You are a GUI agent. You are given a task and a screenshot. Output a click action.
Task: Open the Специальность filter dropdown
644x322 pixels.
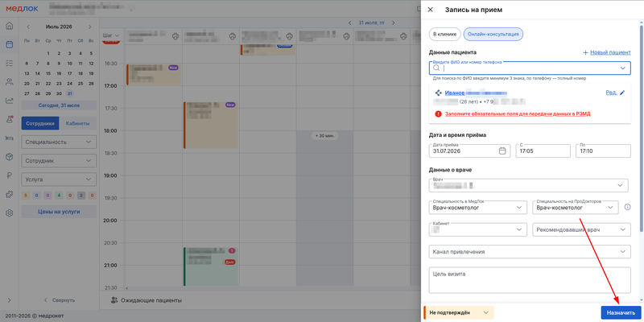click(59, 142)
